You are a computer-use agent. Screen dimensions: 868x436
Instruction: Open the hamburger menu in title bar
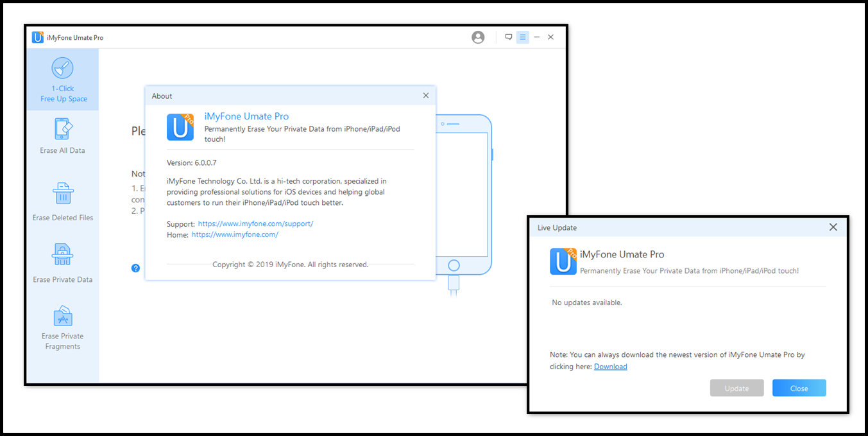(x=523, y=37)
